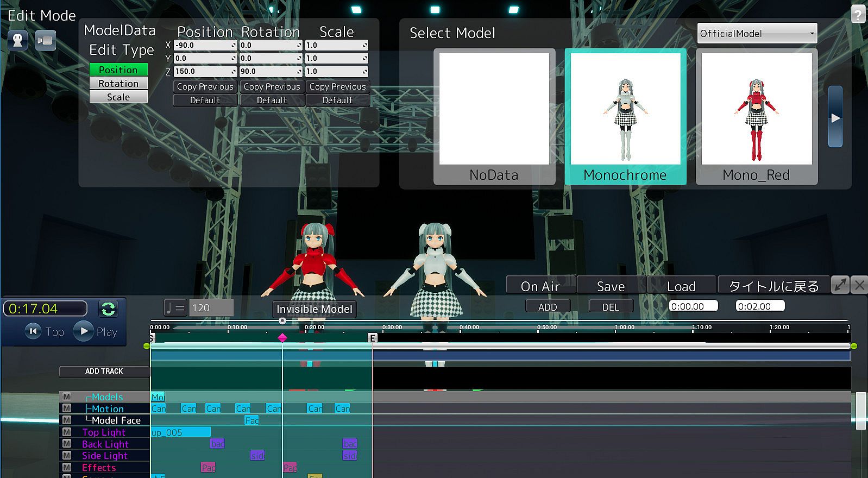Select the Mono_Red model thumbnail

[x=757, y=117]
